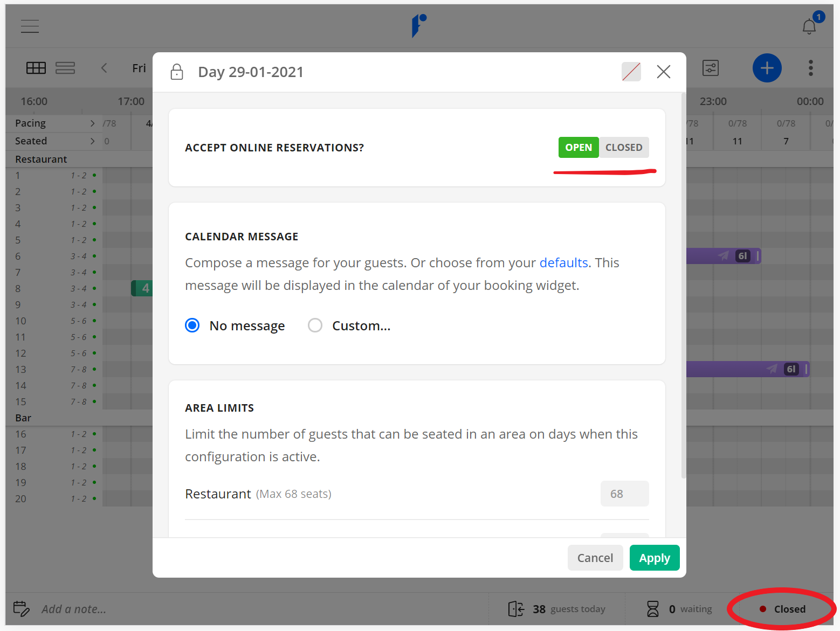Apply the day configuration changes
840x631 pixels.
click(654, 558)
